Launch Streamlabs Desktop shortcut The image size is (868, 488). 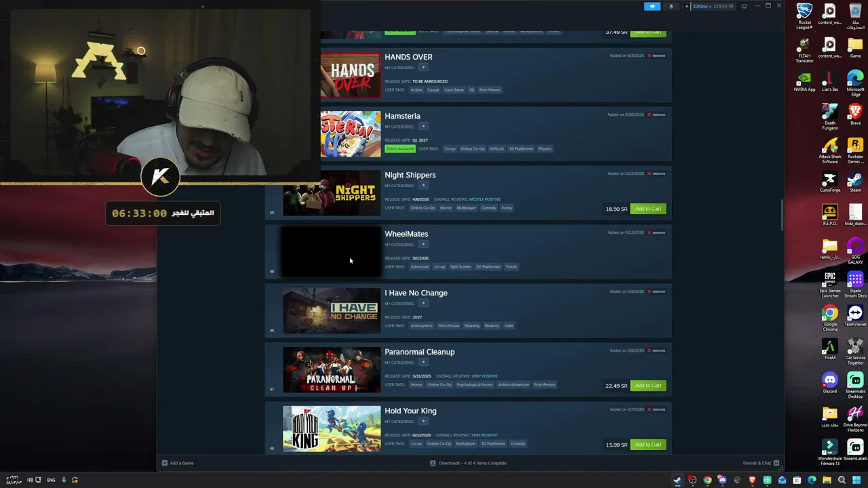point(855,385)
